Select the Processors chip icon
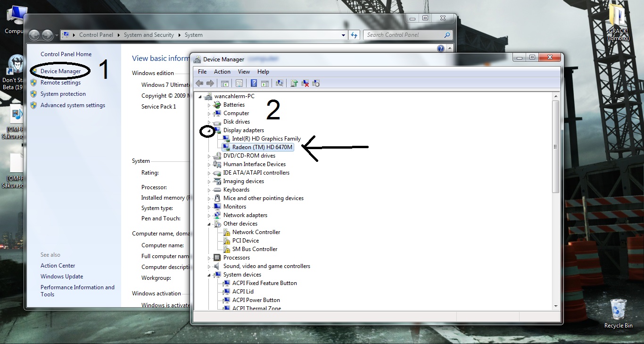 [x=217, y=258]
